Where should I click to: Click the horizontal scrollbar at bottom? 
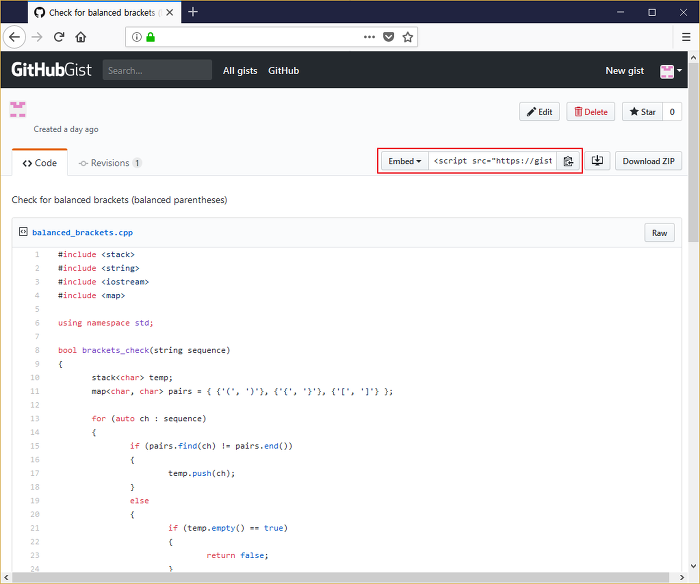pyautogui.click(x=340, y=577)
